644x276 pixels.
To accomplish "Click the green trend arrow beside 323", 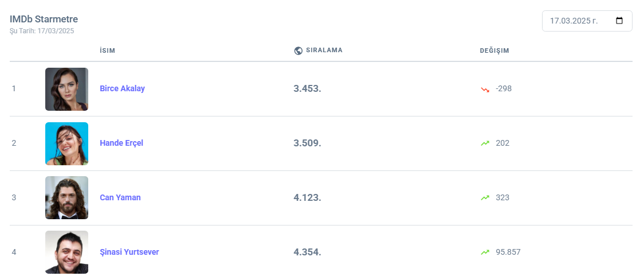I will coord(485,197).
